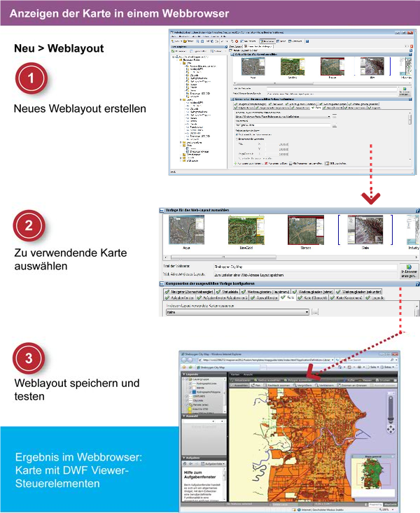The image size is (420, 513).
Task: Open the Ansicht menu in map viewer
Action: [x=248, y=374]
